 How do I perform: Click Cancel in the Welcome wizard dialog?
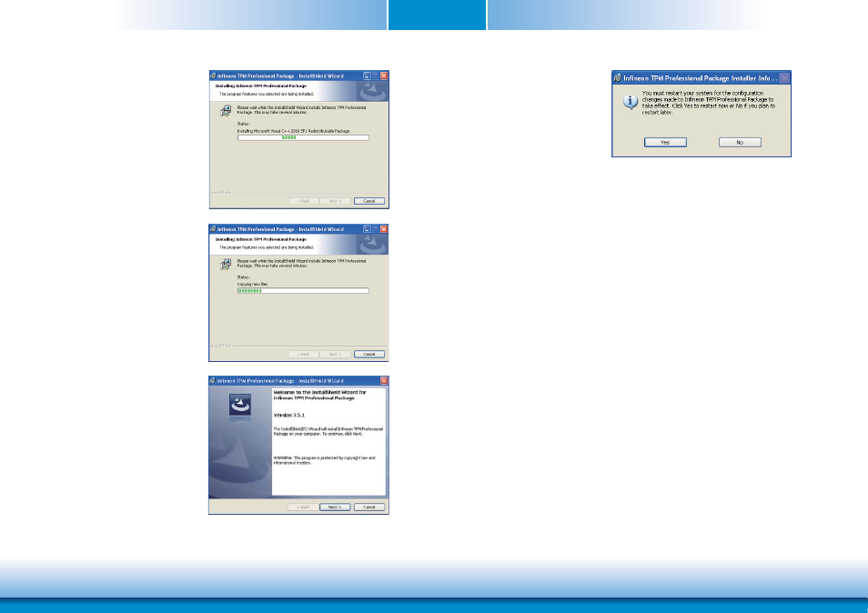[369, 507]
